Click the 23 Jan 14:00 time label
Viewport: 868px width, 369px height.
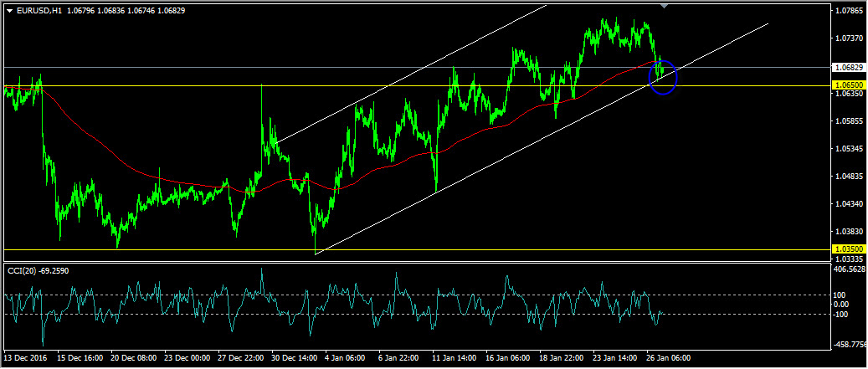[615, 358]
